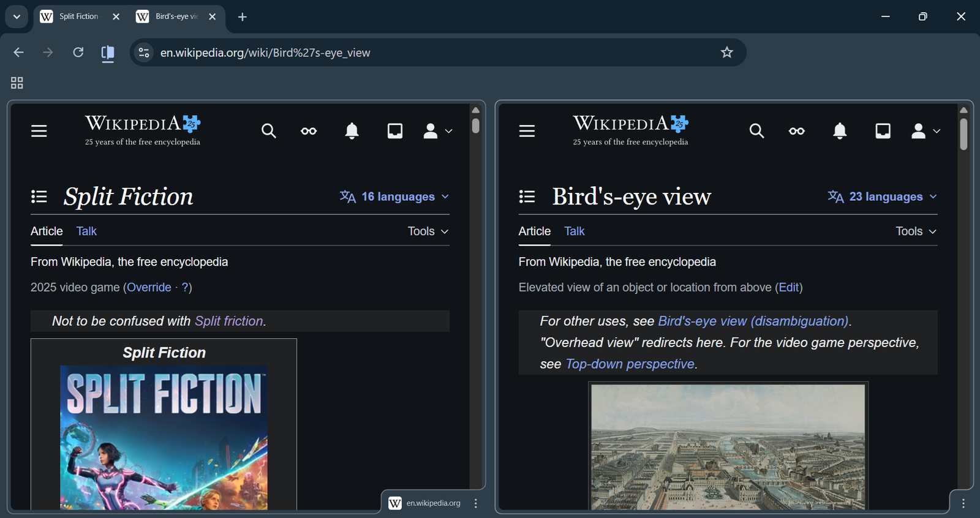View site information icon in address bar
Screen dimensions: 980x518
[x=144, y=53]
